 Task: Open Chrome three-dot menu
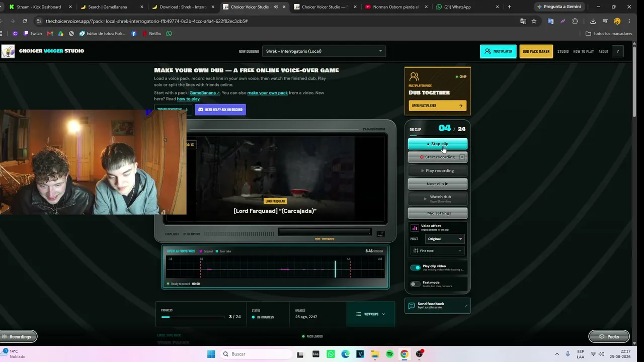pos(629,21)
